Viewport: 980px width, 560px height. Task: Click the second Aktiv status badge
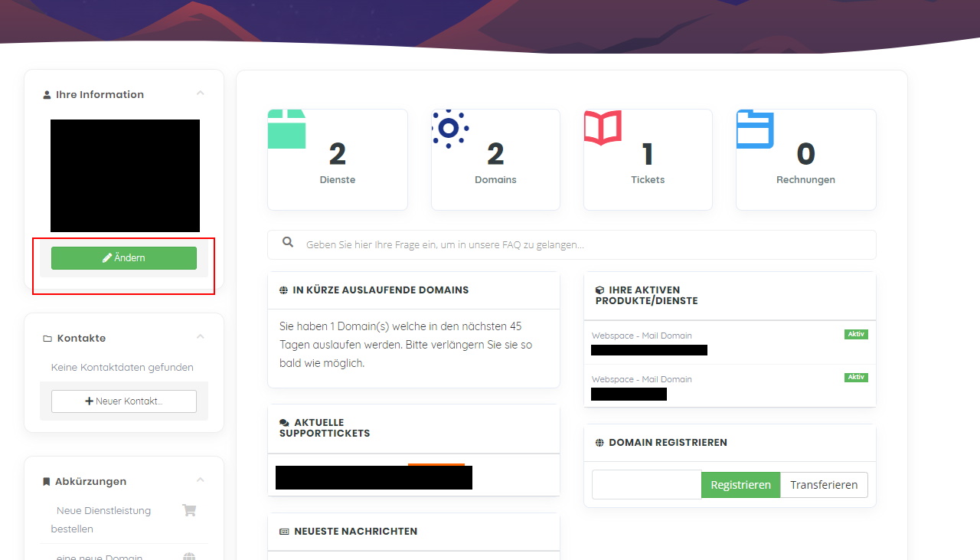click(x=856, y=377)
